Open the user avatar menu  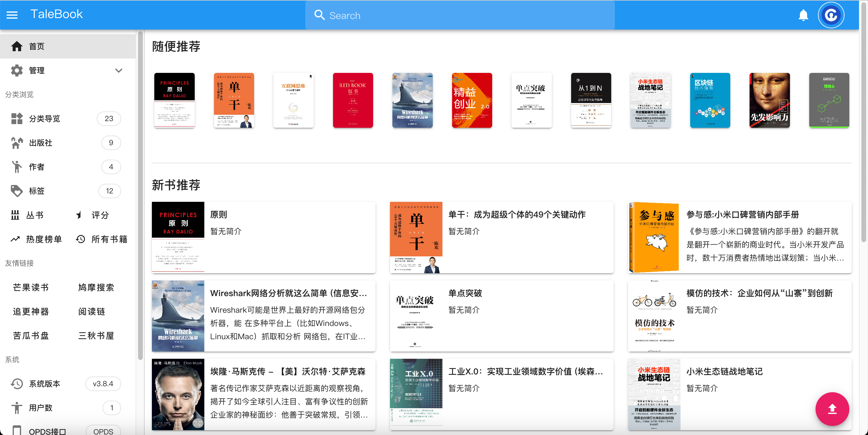pos(831,15)
